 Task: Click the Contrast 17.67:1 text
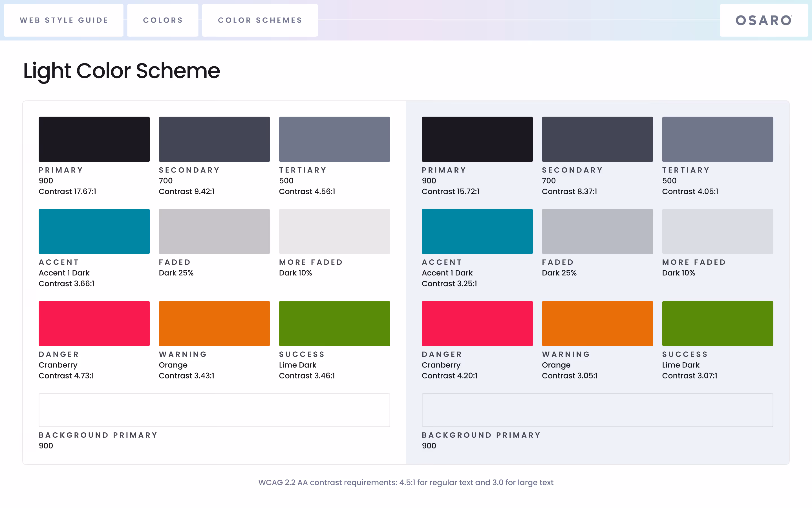point(67,192)
